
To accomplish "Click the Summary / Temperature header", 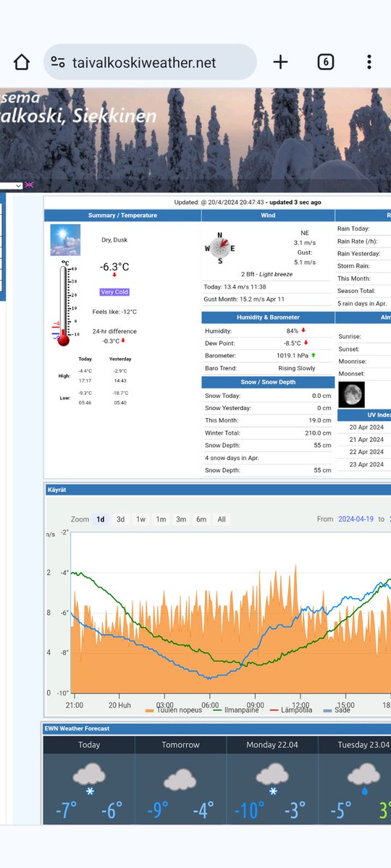I will pos(122,216).
